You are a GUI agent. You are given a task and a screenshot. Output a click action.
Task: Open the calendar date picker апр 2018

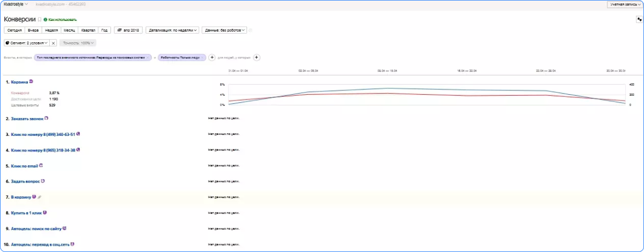[128, 30]
